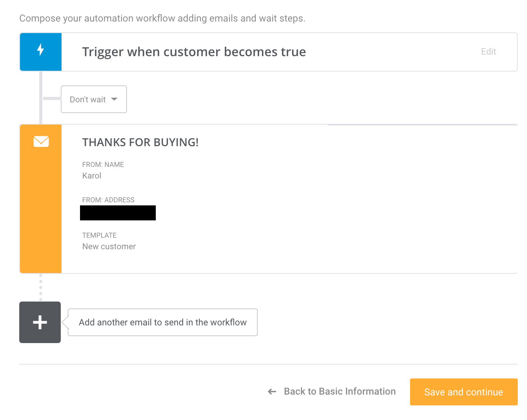Click Add another email to send in workflow
Viewport: 527px width, 420px height.
coord(162,322)
